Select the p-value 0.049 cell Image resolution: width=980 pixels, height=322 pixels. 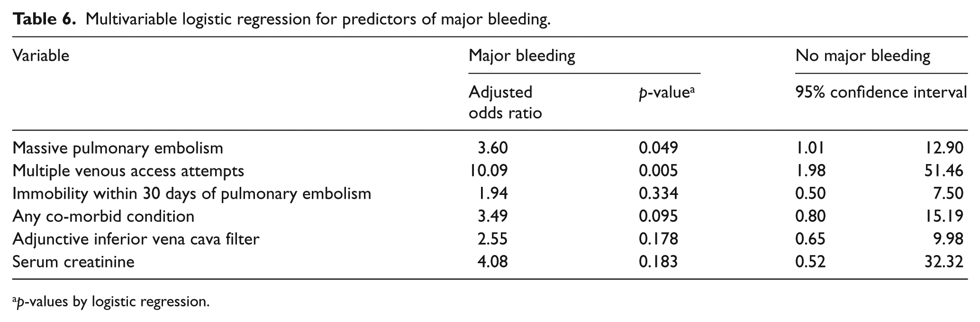(x=658, y=148)
